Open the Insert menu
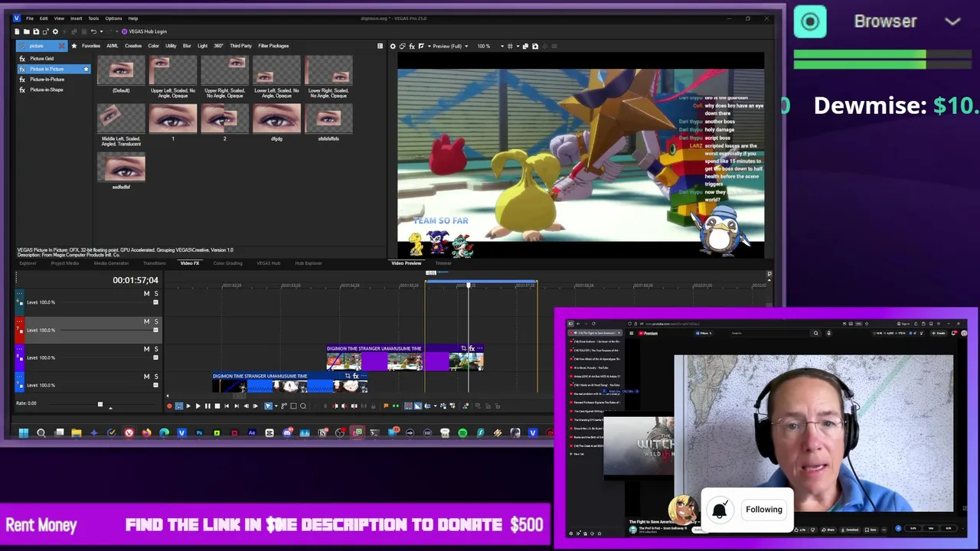 [x=77, y=18]
